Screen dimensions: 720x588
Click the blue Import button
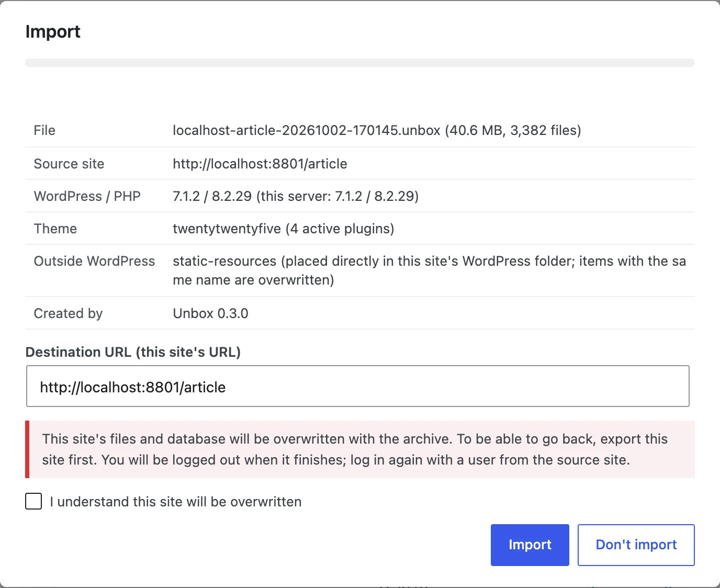pos(530,545)
